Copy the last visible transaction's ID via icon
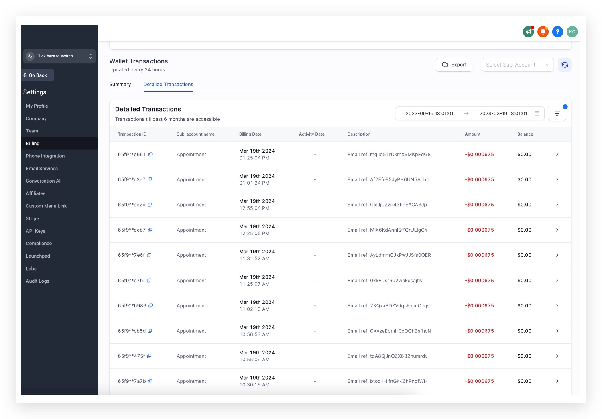The width and height of the screenshot is (602, 419). pyautogui.click(x=150, y=381)
